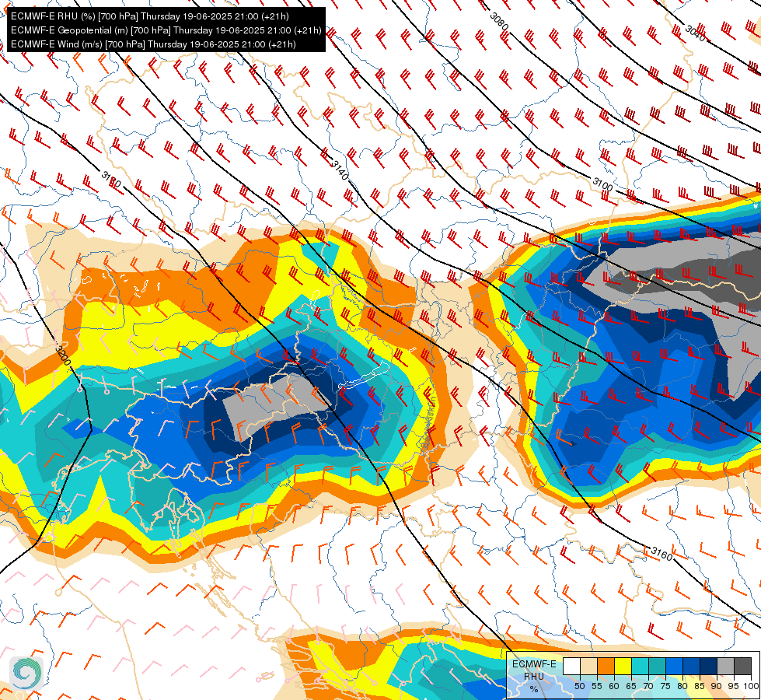This screenshot has width=761, height=700.
Task: Click the legend value 75
Action: click(x=665, y=686)
